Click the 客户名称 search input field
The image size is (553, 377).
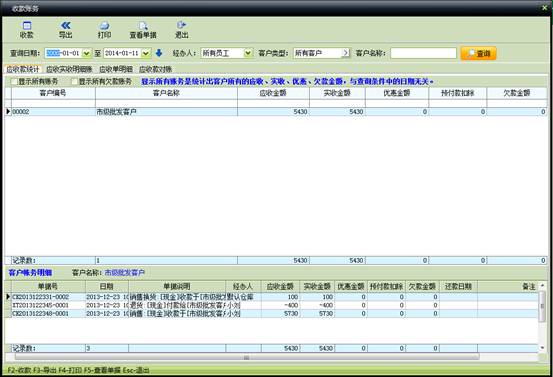[424, 53]
